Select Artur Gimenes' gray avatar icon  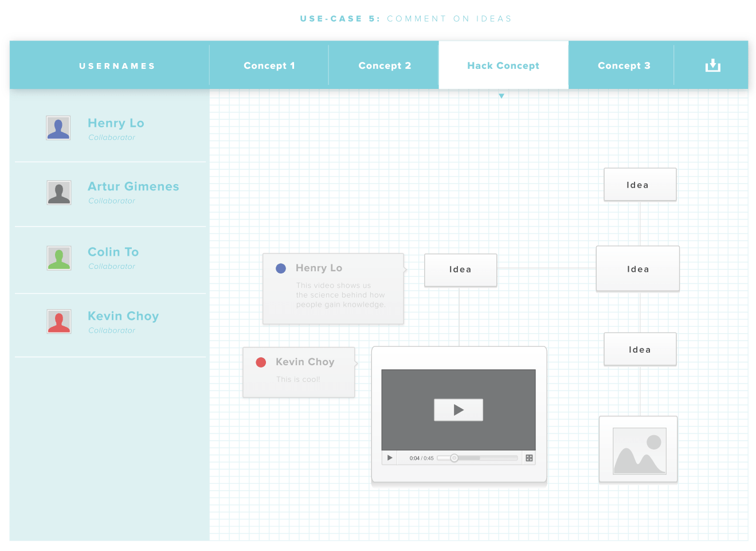58,193
